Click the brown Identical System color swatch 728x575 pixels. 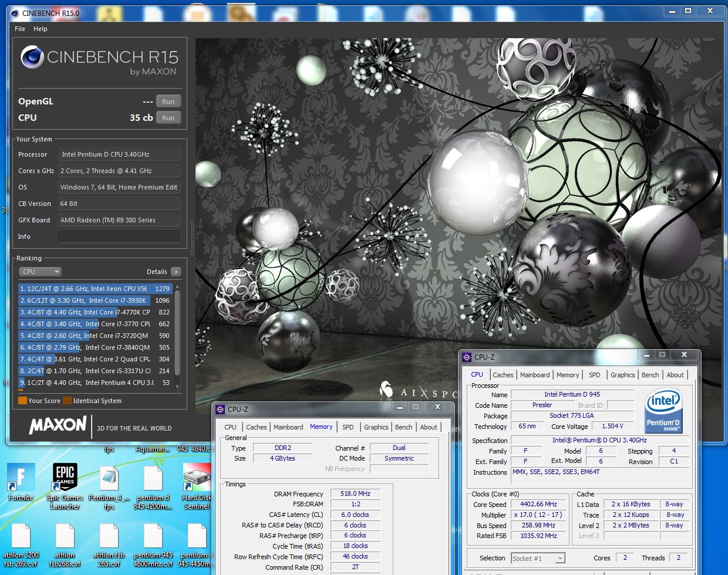pyautogui.click(x=68, y=401)
